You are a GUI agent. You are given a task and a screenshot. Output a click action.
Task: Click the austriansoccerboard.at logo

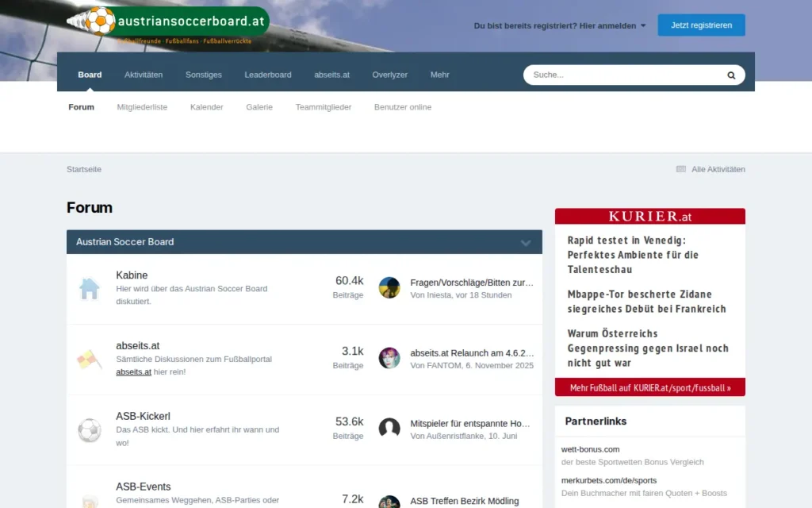(168, 25)
